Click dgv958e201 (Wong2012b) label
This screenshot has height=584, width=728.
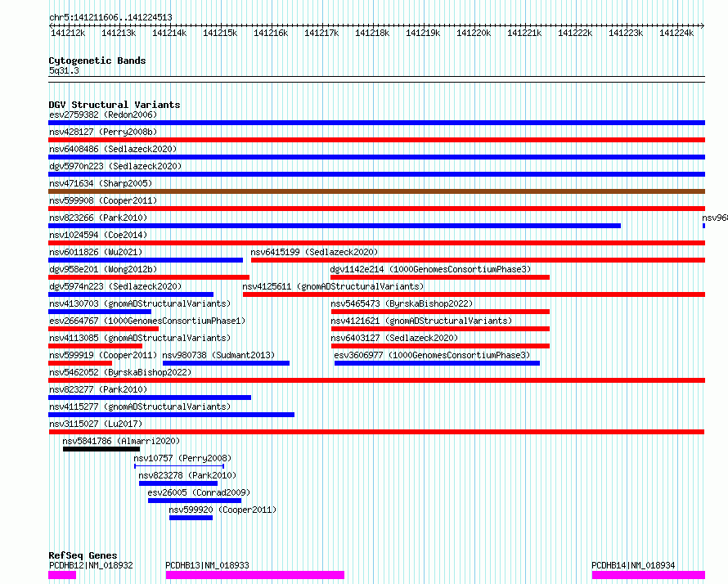[x=103, y=269]
